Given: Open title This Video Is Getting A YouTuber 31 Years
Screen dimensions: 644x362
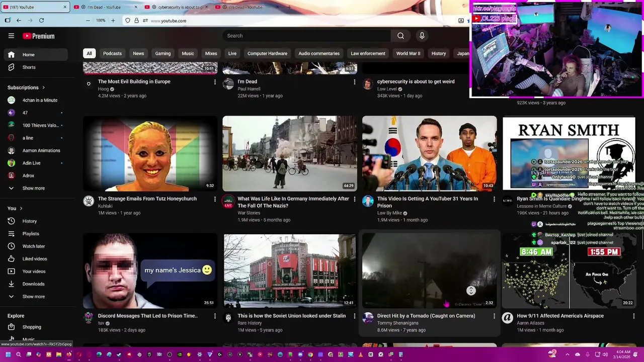Looking at the screenshot, I should [428, 202].
